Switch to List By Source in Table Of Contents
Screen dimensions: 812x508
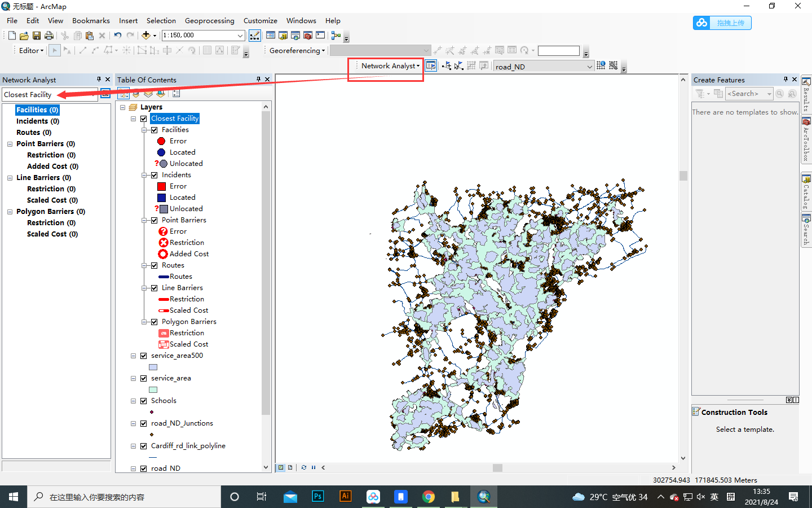(x=136, y=93)
